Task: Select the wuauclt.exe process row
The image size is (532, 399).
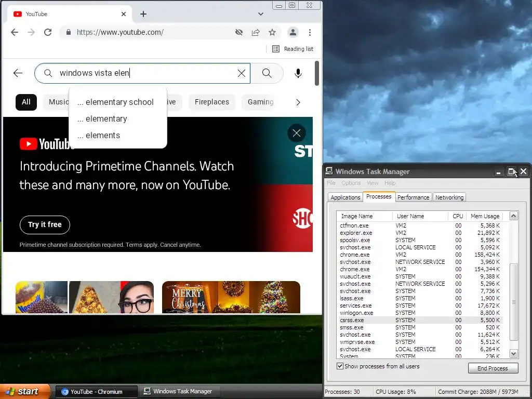Action: click(420, 276)
